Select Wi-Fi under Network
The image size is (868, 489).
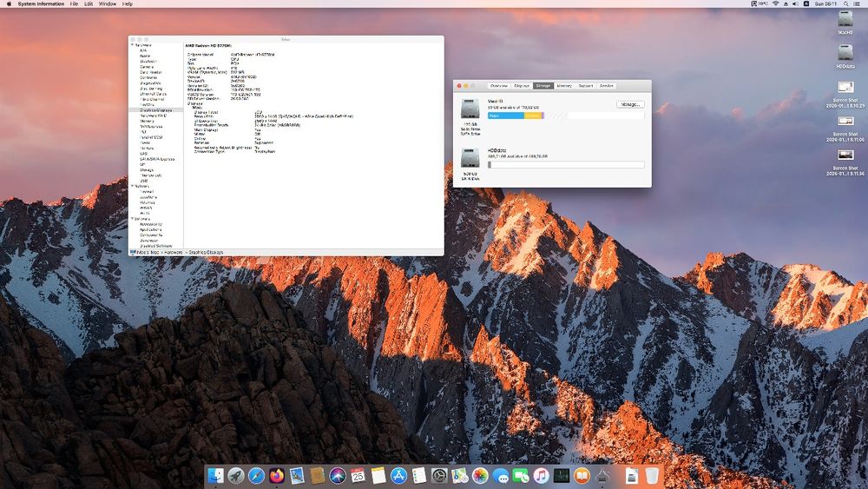[x=145, y=213]
